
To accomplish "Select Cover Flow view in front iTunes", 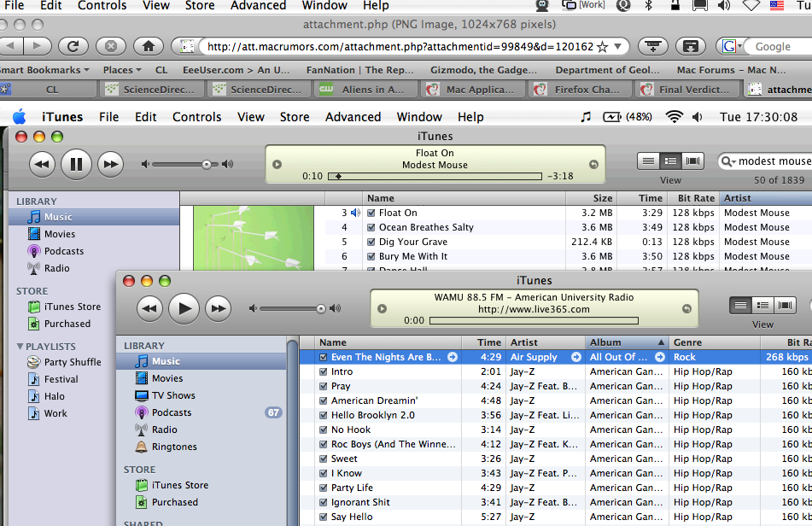I will (785, 306).
